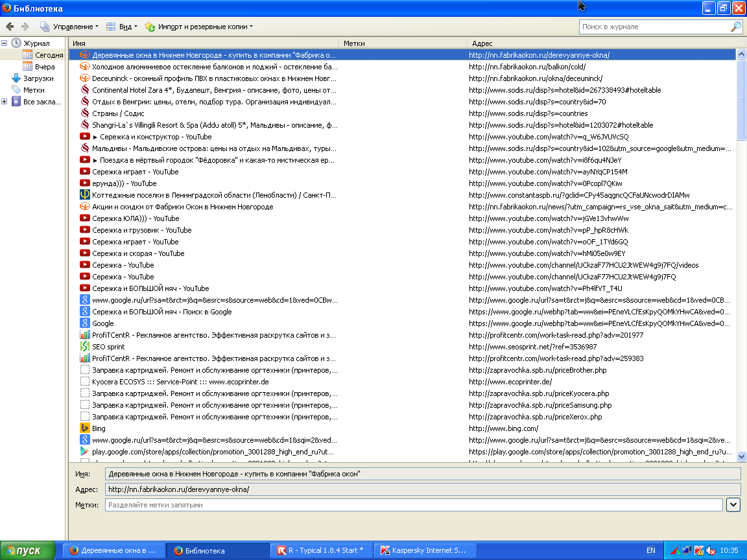Click the Загрузки download arrow icon
Screen dimensions: 747x560
16,78
